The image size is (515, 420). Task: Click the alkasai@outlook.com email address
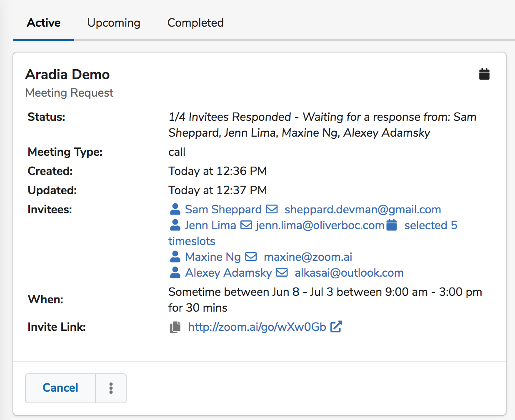(x=349, y=272)
